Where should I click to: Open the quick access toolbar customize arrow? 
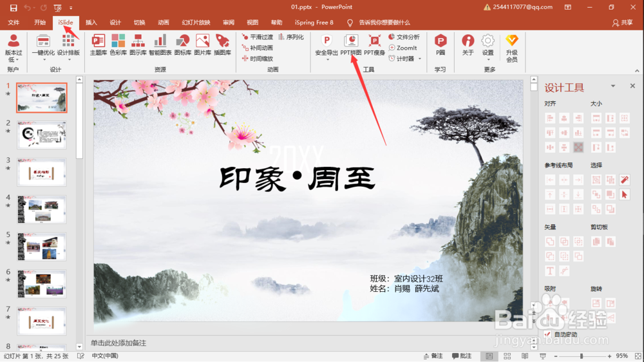point(71,7)
